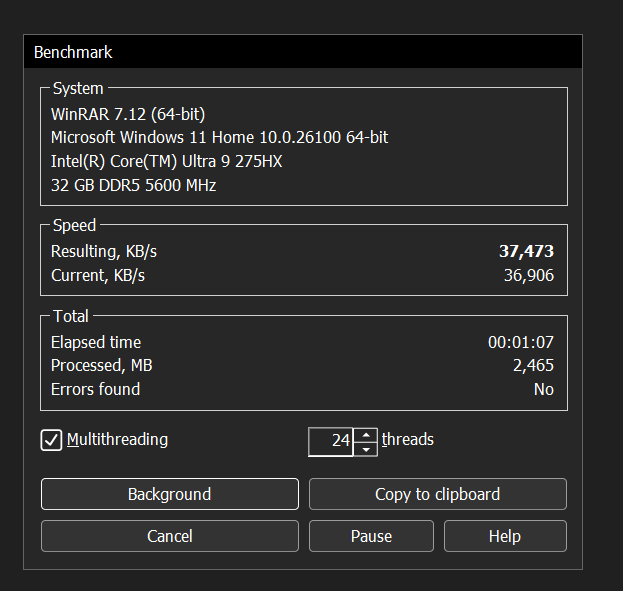Click the Multithreading label text
The height and width of the screenshot is (591, 623).
pos(117,440)
